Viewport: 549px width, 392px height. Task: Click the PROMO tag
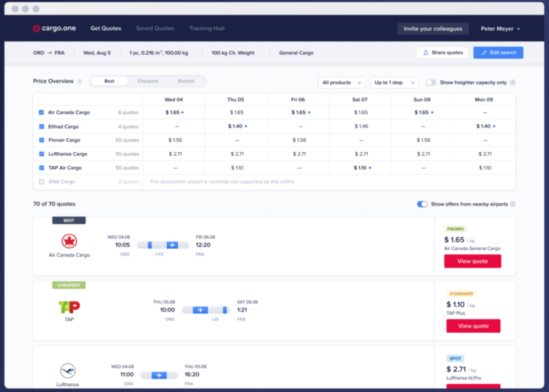coord(455,229)
